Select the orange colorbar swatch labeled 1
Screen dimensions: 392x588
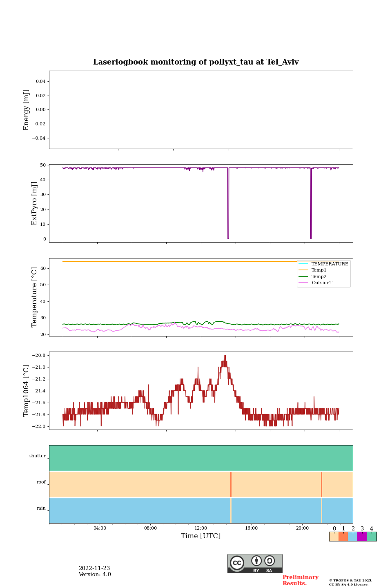coord(343,537)
